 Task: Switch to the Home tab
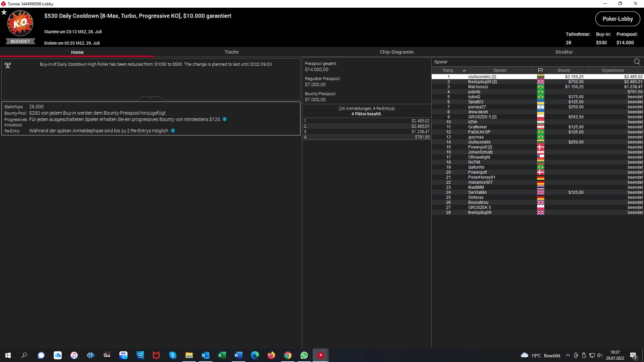(77, 52)
